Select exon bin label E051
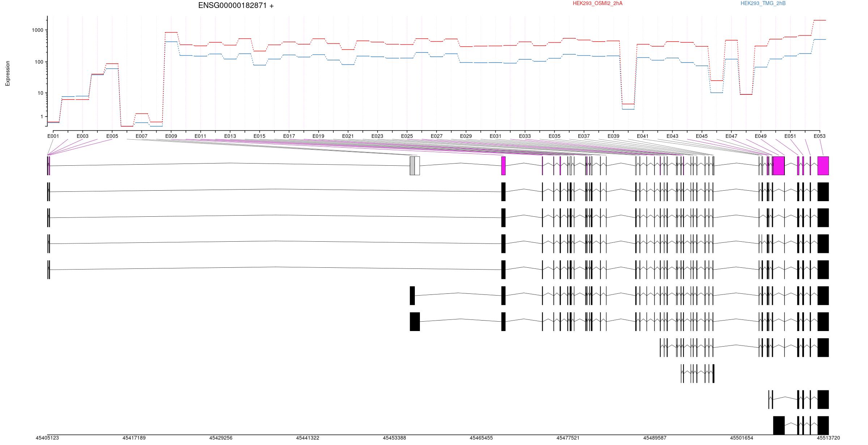Image resolution: width=868 pixels, height=445 pixels. pyautogui.click(x=790, y=136)
